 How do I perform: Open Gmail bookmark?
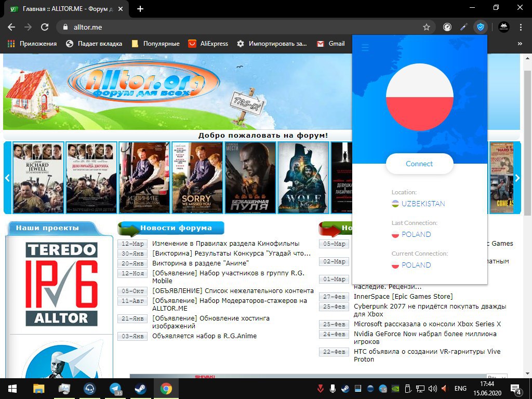click(x=331, y=44)
